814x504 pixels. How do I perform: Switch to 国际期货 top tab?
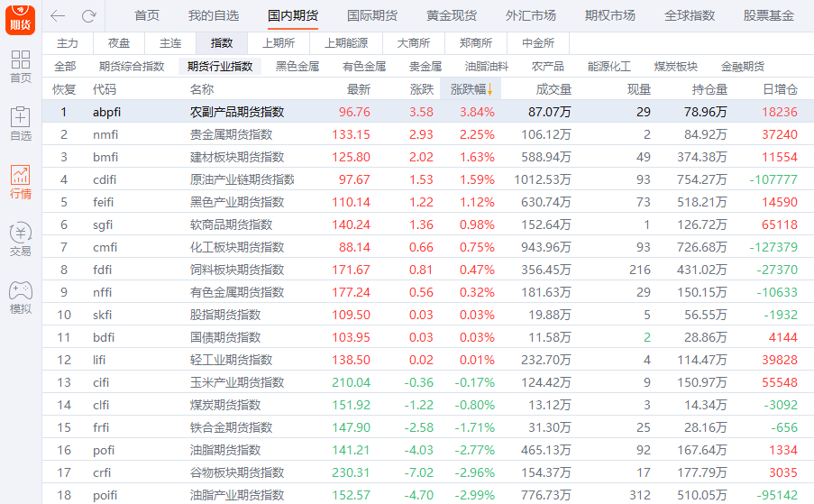point(372,15)
